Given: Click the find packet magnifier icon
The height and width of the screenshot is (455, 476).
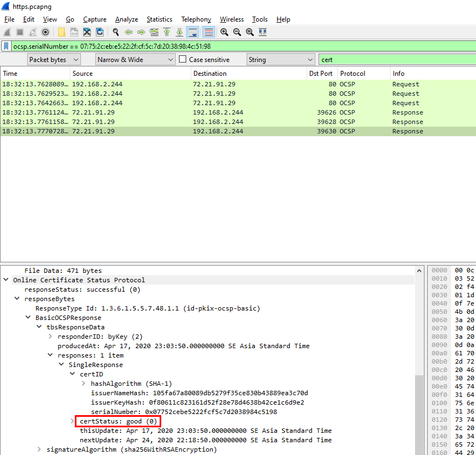Looking at the screenshot, I should tap(116, 32).
